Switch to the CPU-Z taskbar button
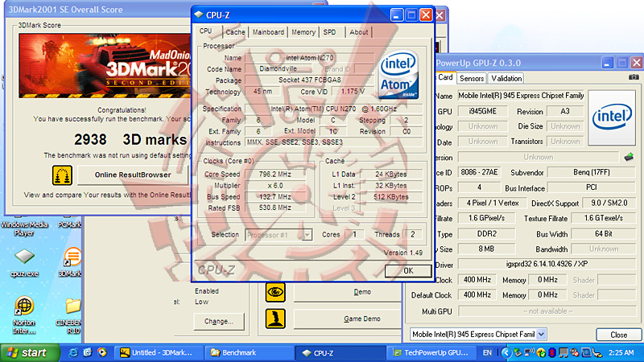 (x=341, y=352)
